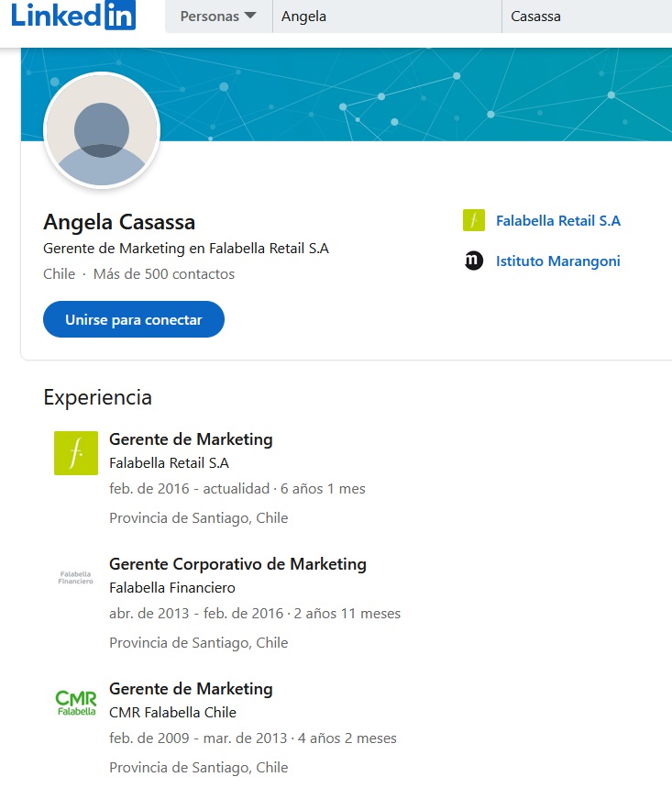Click the Angela Casassa profile name heading

coord(119,222)
